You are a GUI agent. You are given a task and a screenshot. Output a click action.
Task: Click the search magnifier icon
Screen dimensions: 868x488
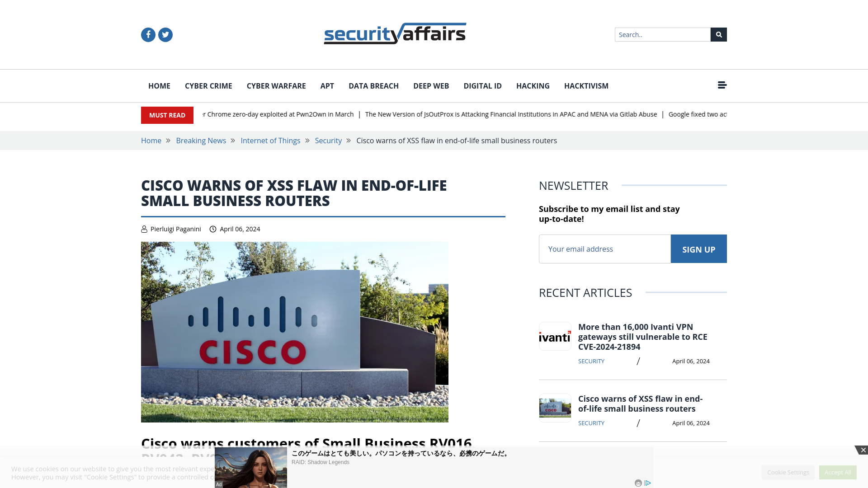coord(718,34)
